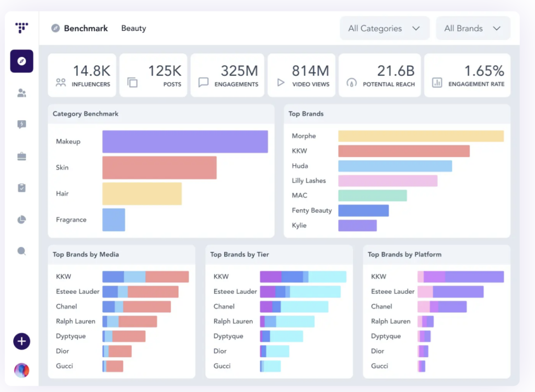Click the purple Makeup bar
The image size is (535, 392).
click(185, 141)
